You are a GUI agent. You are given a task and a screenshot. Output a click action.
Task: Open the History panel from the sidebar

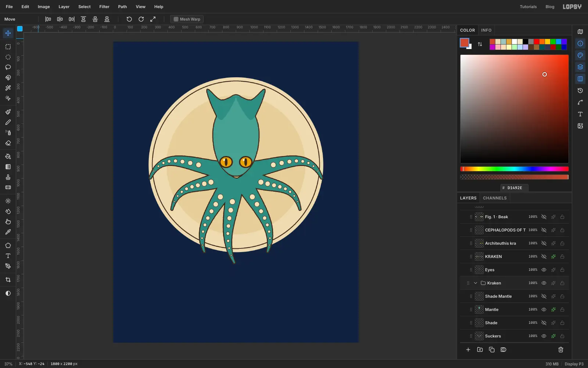tap(580, 91)
